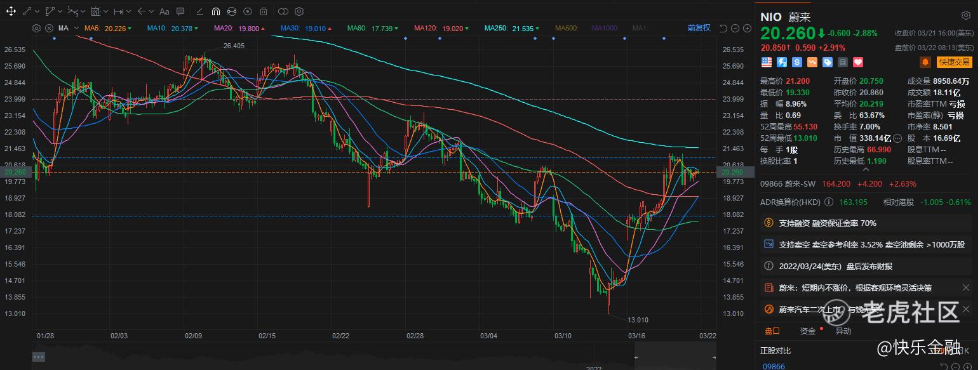Select the trend line drawing tool
The image size is (980, 370).
click(27, 11)
